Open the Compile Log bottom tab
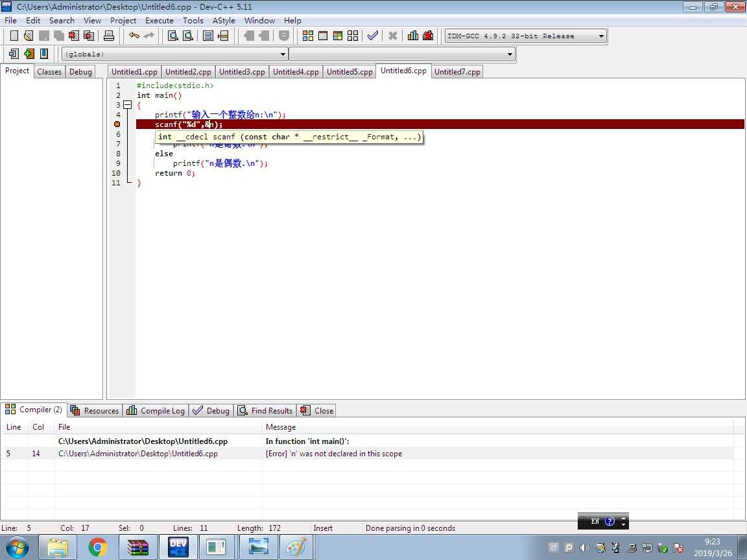 156,410
